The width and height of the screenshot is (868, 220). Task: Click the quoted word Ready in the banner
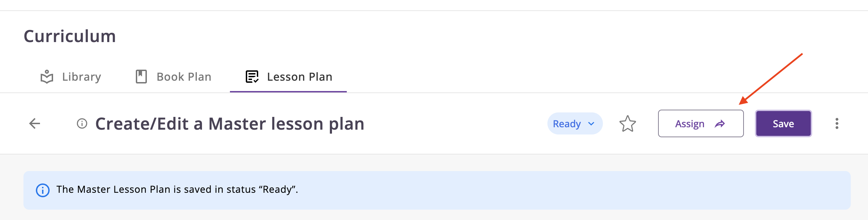pos(277,190)
